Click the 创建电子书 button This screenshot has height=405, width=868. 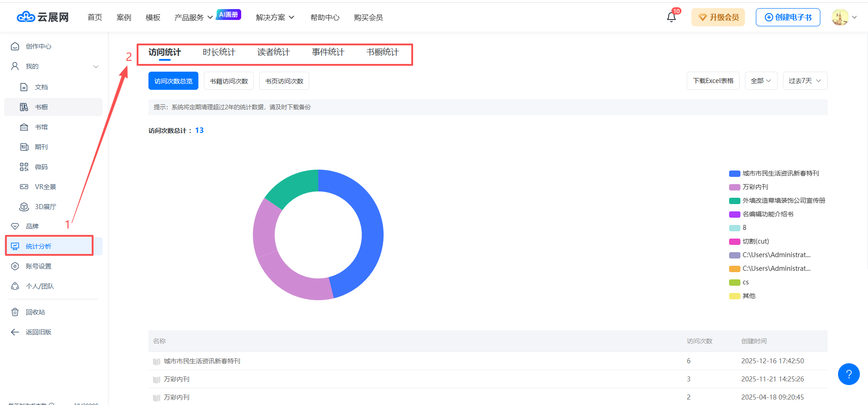(x=788, y=17)
